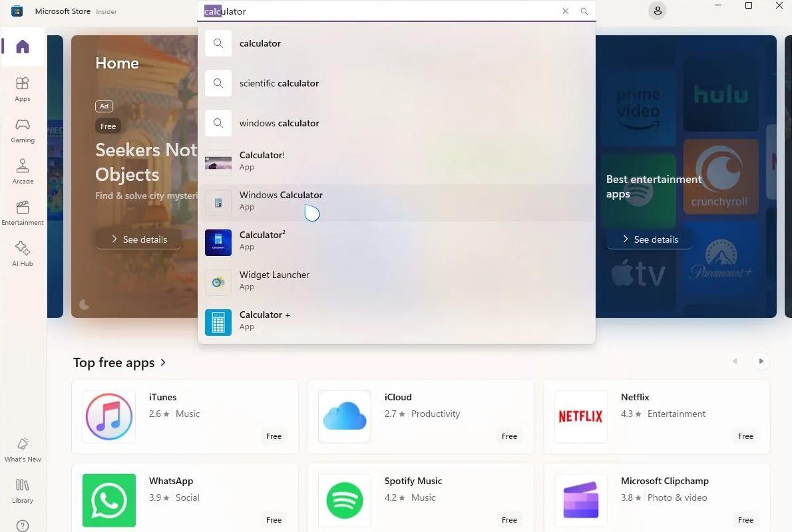Go to Gaming section
792x532 pixels.
tap(23, 130)
